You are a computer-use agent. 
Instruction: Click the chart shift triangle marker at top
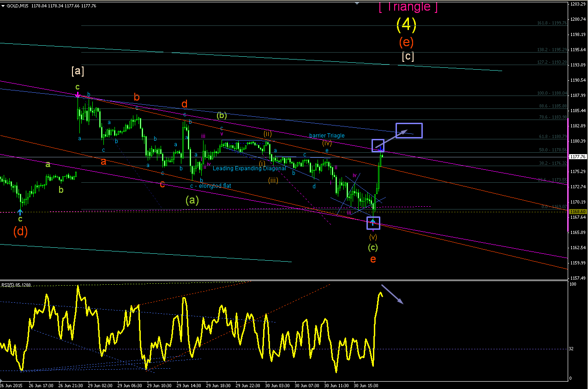(357, 3)
